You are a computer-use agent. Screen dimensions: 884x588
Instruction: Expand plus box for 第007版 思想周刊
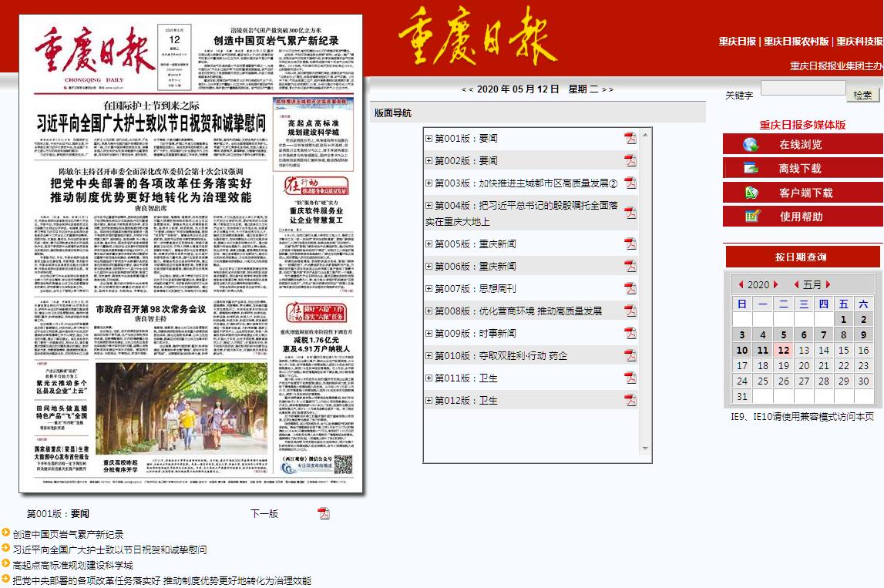[429, 289]
